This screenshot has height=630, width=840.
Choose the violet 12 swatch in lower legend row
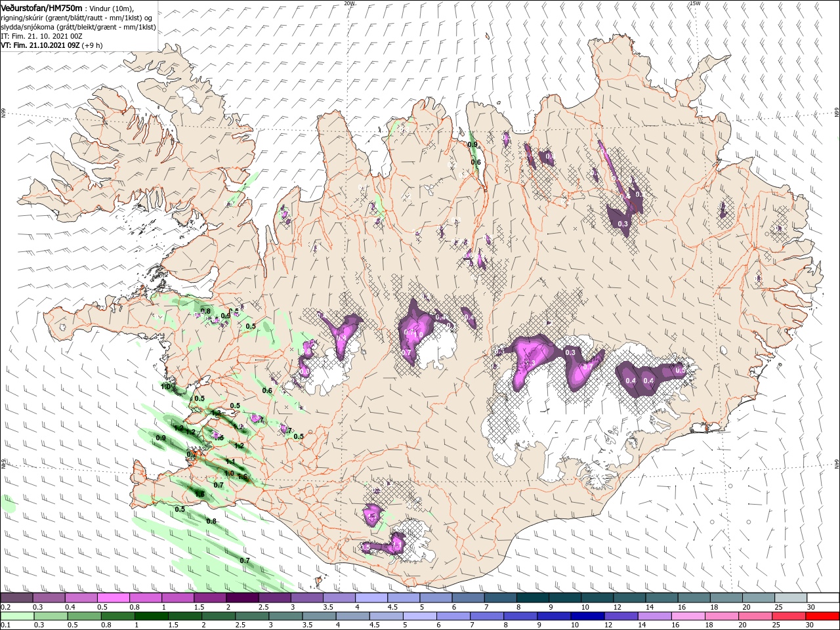tap(621, 616)
